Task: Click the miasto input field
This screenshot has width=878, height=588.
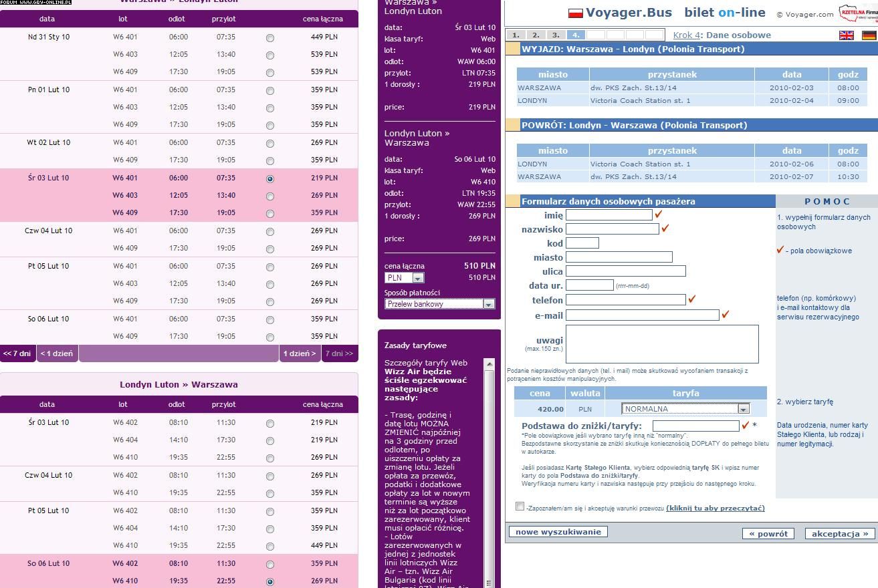Action: (x=619, y=257)
